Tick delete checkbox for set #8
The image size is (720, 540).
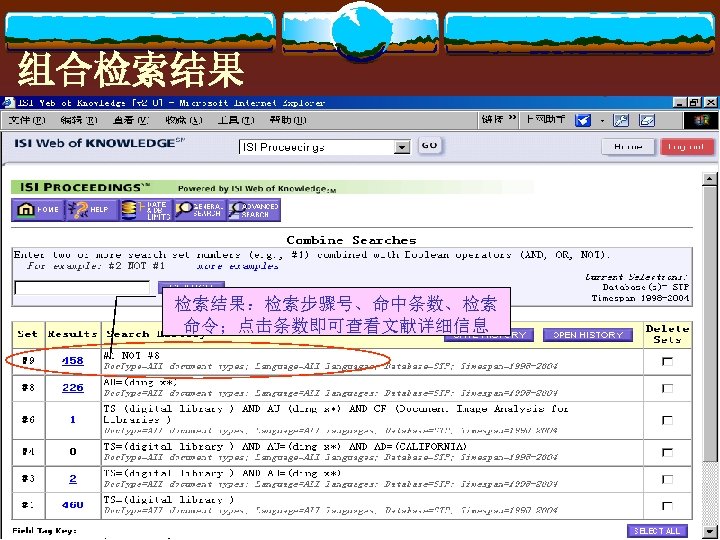667,388
